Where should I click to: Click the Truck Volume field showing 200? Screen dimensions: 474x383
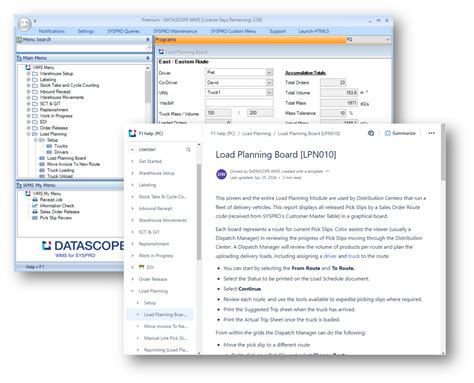click(x=260, y=113)
